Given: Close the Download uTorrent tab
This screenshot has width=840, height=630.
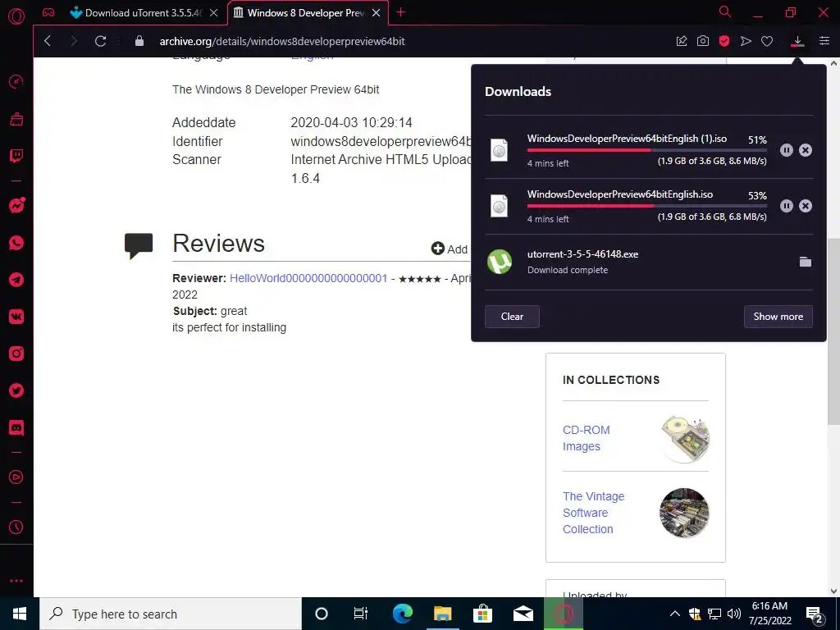Looking at the screenshot, I should pyautogui.click(x=214, y=13).
